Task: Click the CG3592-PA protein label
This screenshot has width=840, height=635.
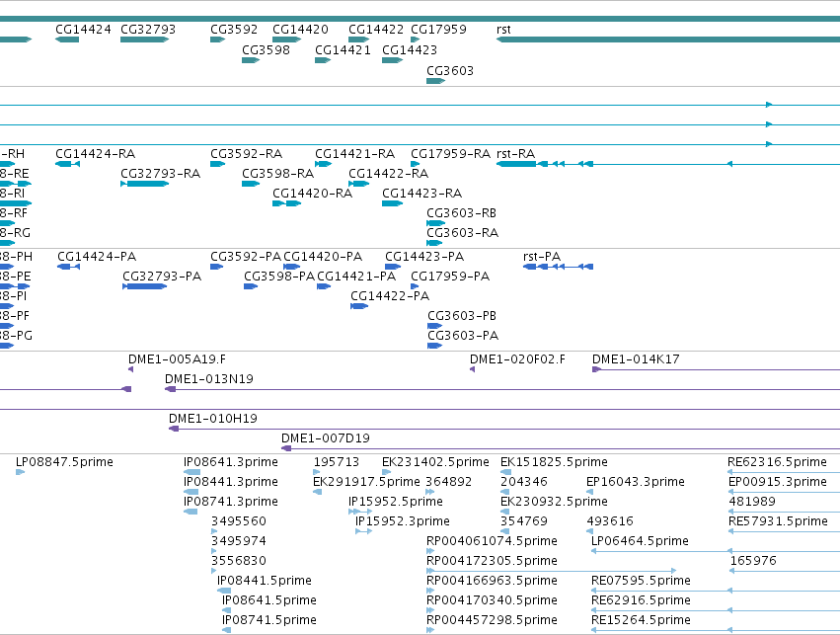Action: point(246,257)
